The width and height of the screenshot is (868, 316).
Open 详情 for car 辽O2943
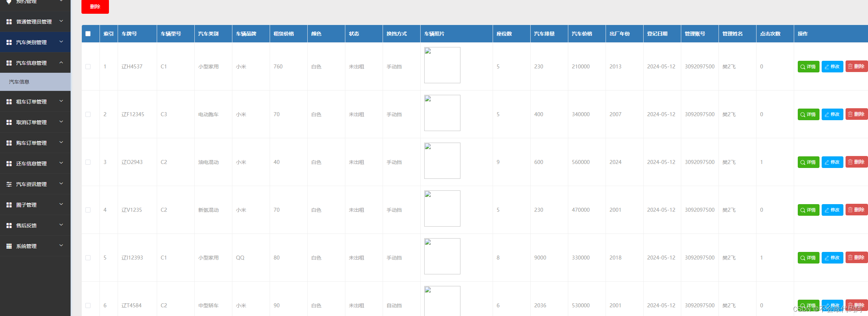point(808,162)
